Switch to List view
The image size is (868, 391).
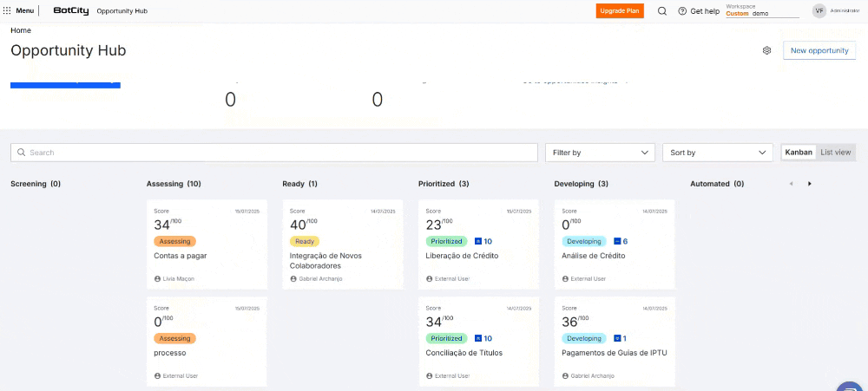(837, 153)
